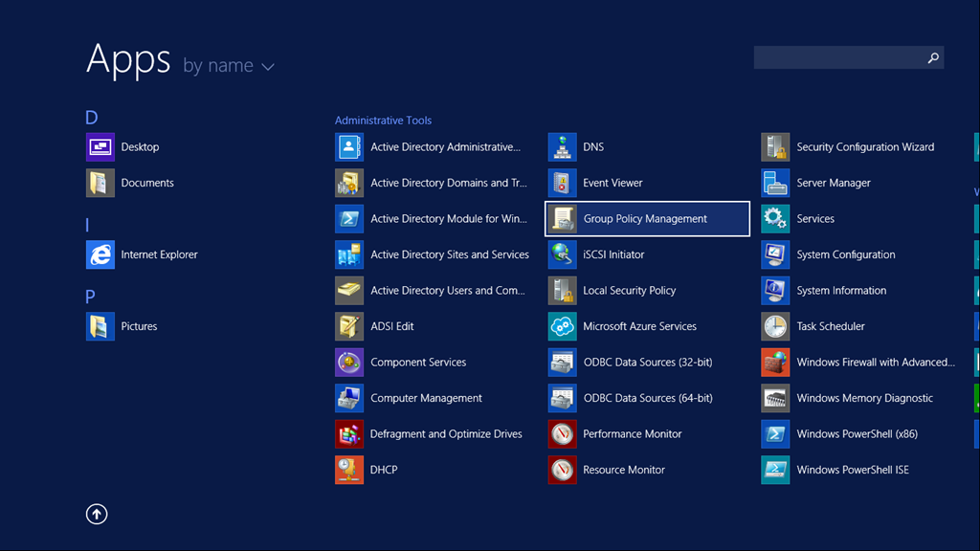
Task: Click the 'Performance Monitor' label text
Action: click(x=632, y=434)
